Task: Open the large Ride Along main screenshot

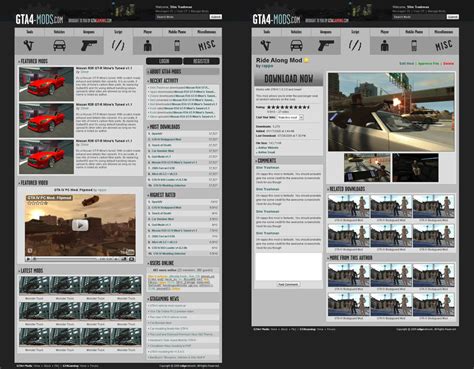Action: pyautogui.click(x=391, y=112)
